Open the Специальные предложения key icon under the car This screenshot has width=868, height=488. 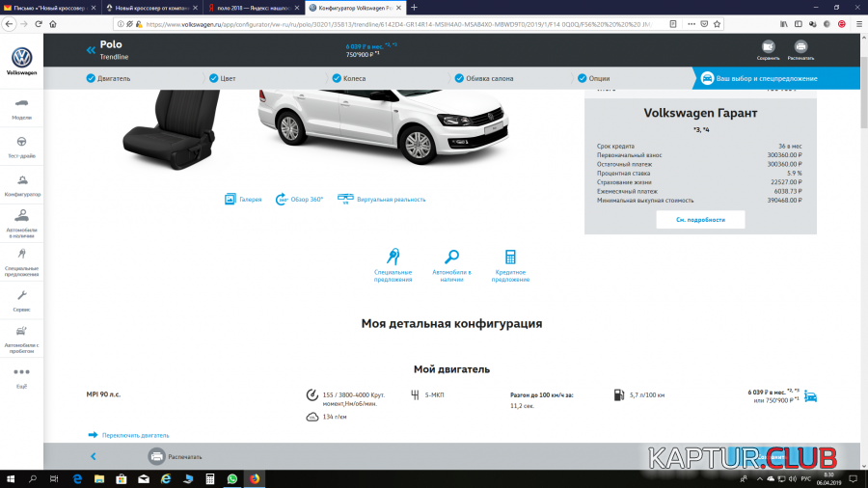pyautogui.click(x=393, y=258)
